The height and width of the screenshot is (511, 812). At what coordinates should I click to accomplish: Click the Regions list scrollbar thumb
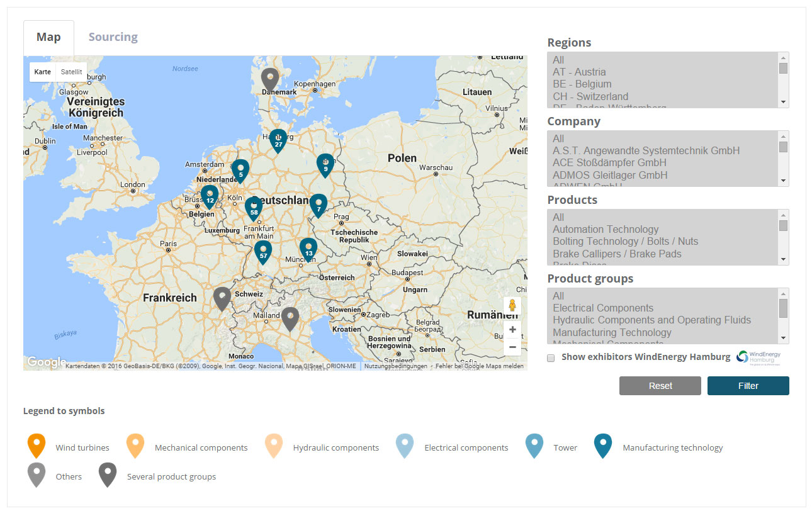point(783,68)
